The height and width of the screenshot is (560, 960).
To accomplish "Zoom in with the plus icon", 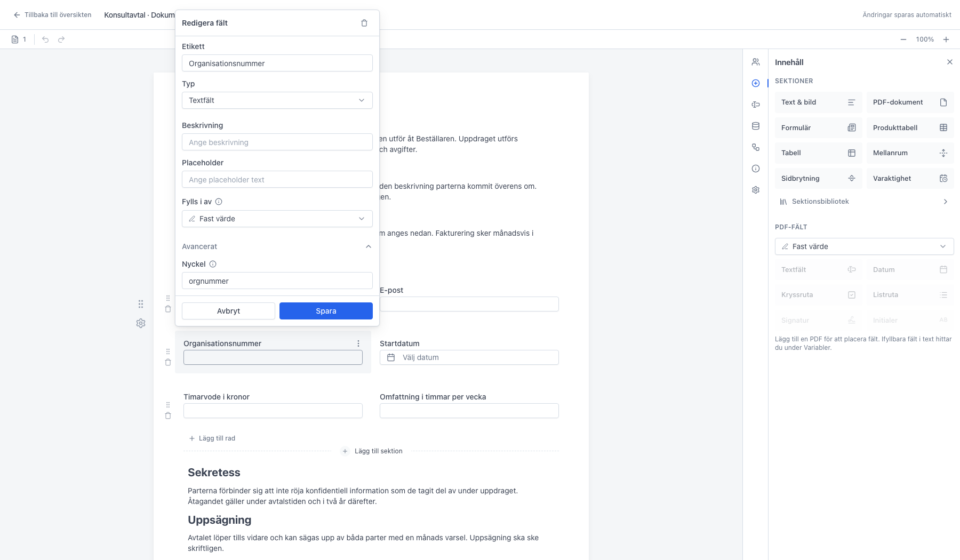I will pyautogui.click(x=946, y=39).
